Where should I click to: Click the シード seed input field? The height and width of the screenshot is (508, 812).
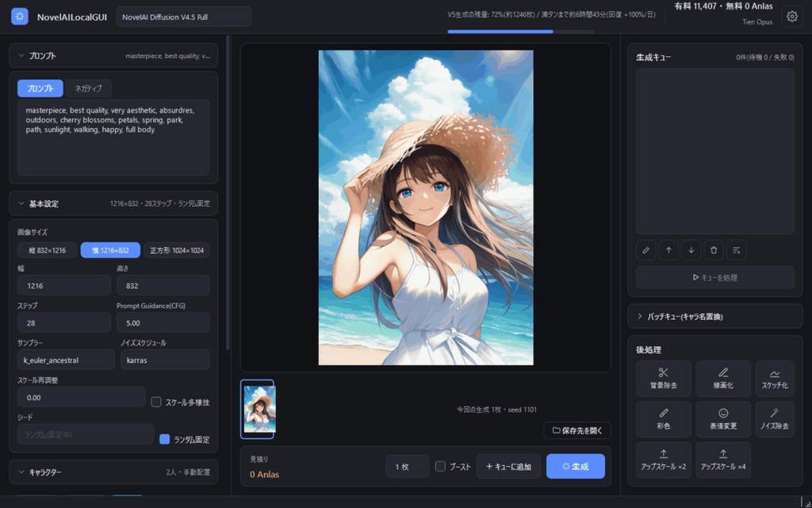(86, 434)
